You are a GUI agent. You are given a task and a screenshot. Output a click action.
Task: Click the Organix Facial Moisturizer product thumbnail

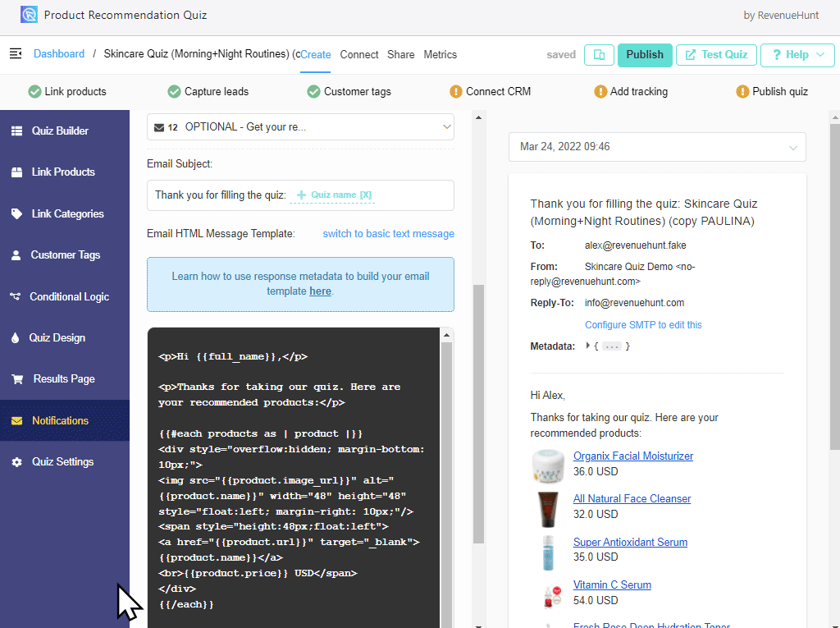(548, 465)
